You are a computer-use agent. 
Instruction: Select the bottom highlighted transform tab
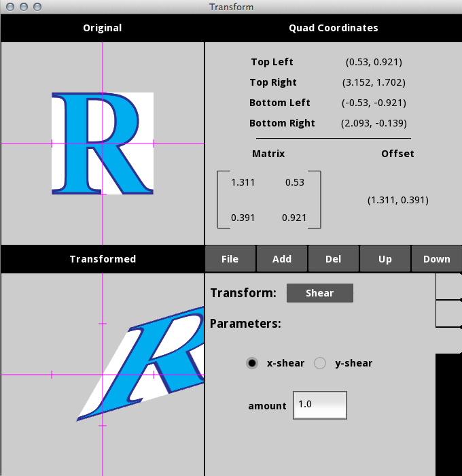click(448, 340)
